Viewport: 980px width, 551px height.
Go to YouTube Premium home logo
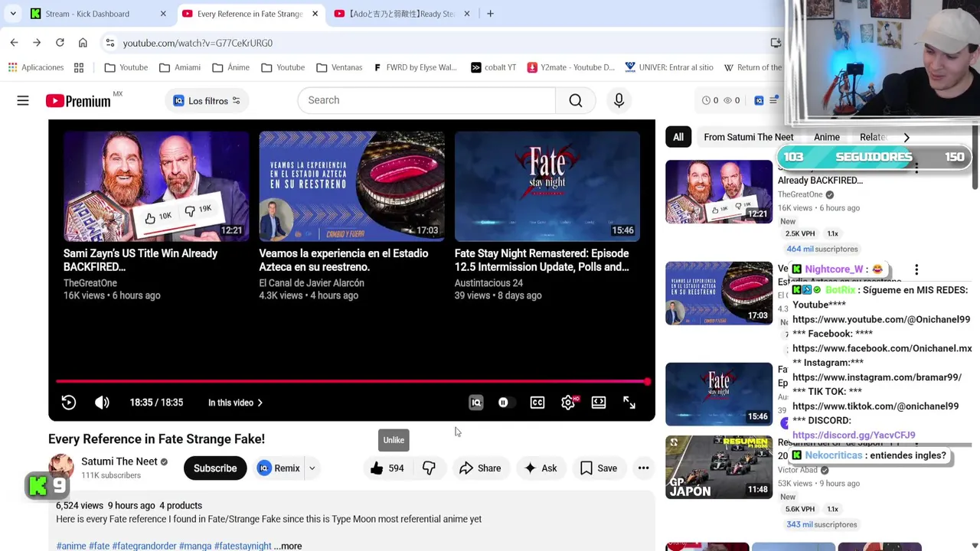click(78, 101)
